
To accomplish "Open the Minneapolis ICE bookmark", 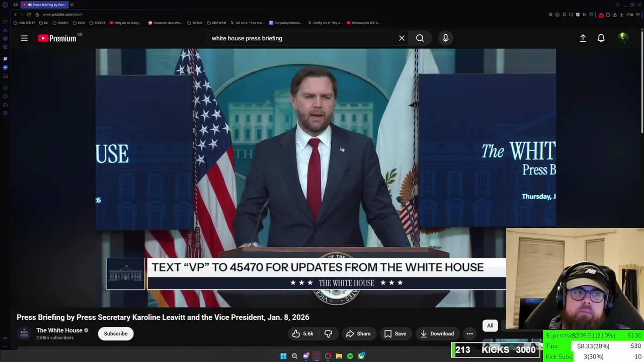I will coord(363,23).
